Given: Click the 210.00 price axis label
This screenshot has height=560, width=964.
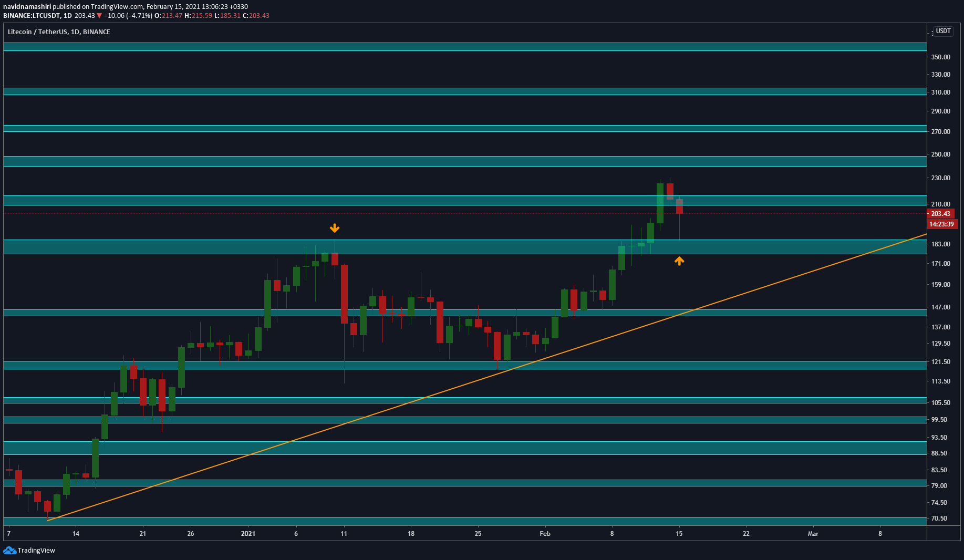Looking at the screenshot, I should [x=940, y=204].
